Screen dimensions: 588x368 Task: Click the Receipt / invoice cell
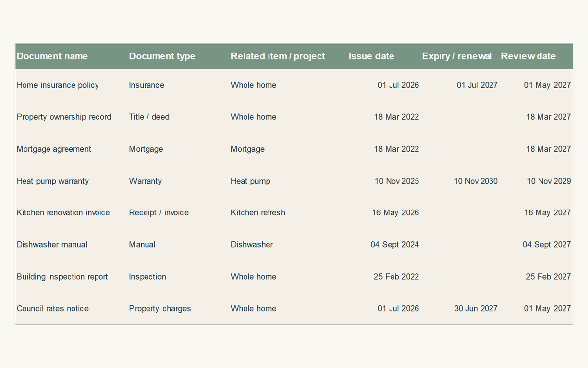(159, 212)
